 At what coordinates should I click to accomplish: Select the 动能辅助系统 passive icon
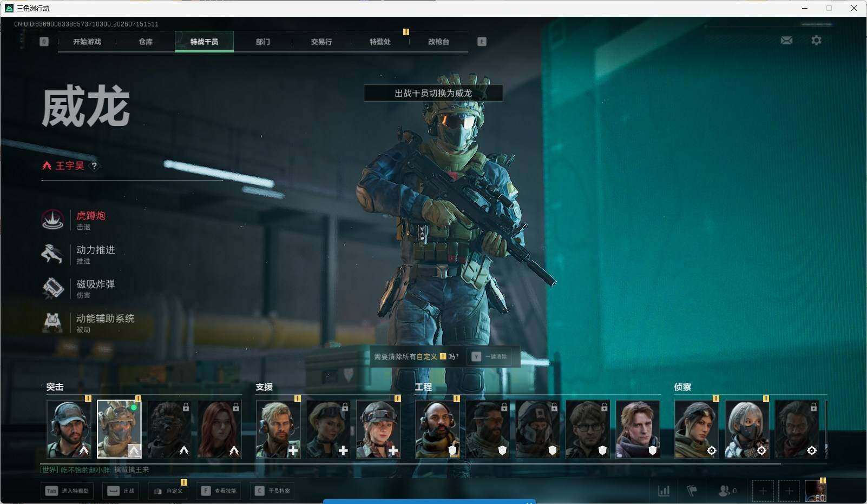pyautogui.click(x=52, y=322)
